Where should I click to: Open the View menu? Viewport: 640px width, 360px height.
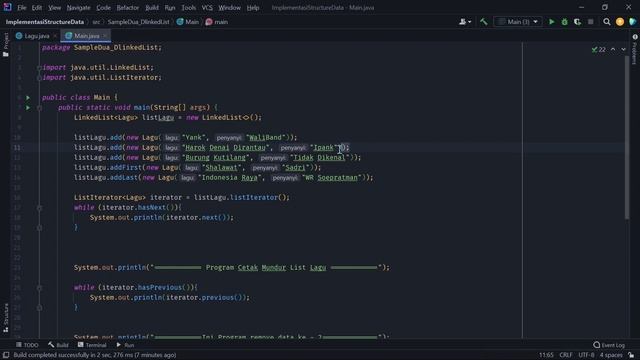pyautogui.click(x=54, y=7)
